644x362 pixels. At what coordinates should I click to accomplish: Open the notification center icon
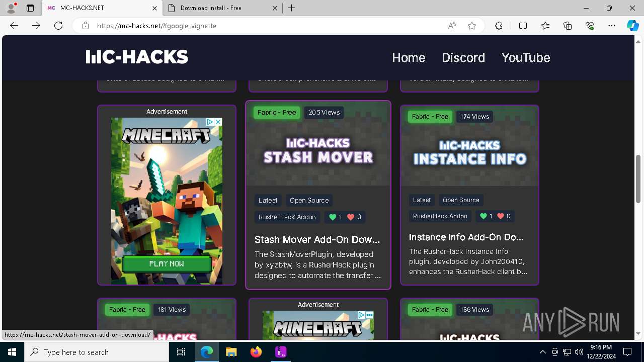coord(627,352)
